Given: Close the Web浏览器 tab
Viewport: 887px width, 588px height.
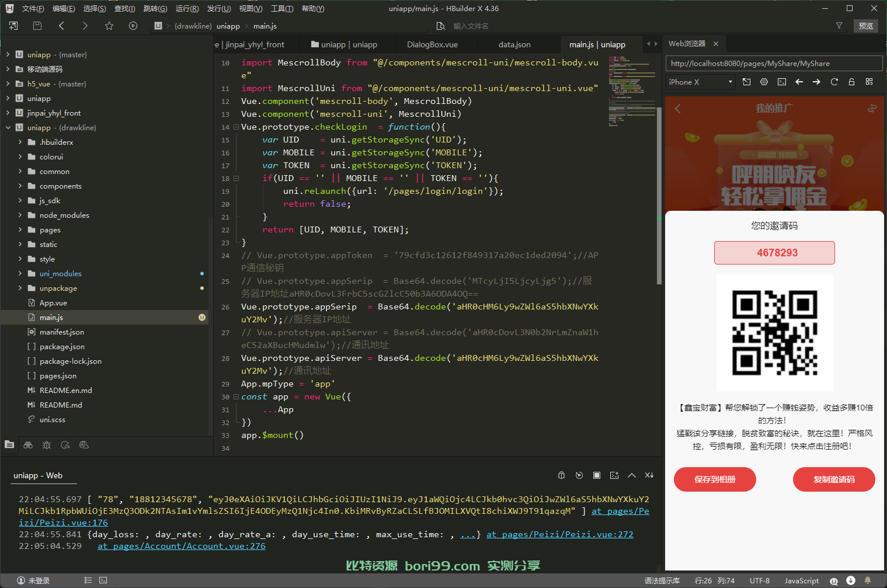Looking at the screenshot, I should tap(716, 44).
